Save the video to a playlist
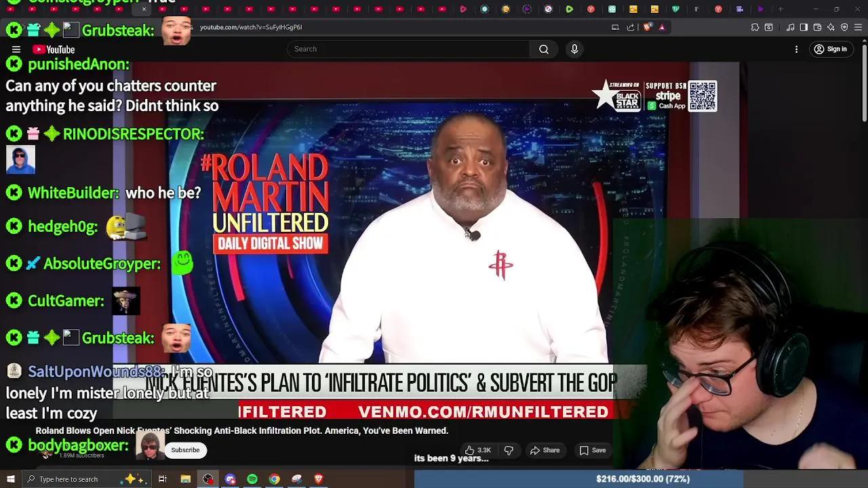This screenshot has height=488, width=868. point(593,450)
